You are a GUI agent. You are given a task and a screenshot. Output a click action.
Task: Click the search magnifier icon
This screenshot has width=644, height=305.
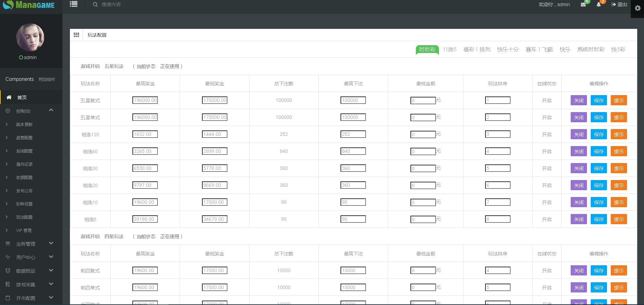[x=95, y=4]
